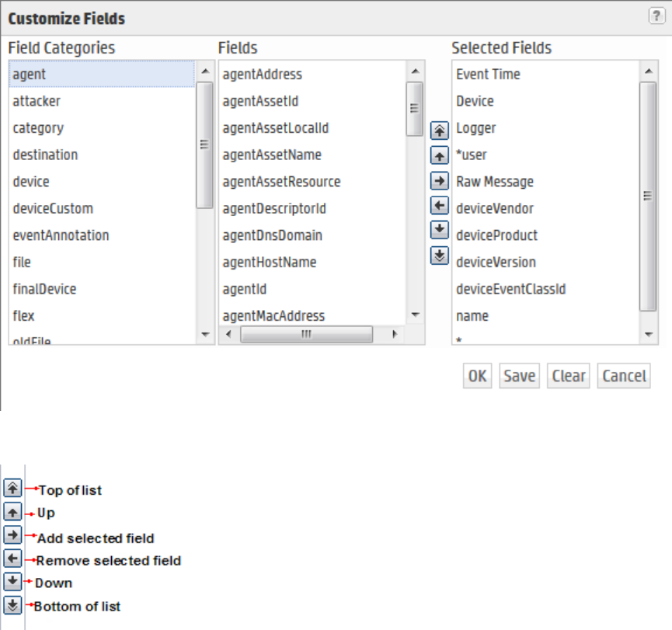This screenshot has height=630, width=672.
Task: Click the Top of list arrow button
Action: coord(440,131)
